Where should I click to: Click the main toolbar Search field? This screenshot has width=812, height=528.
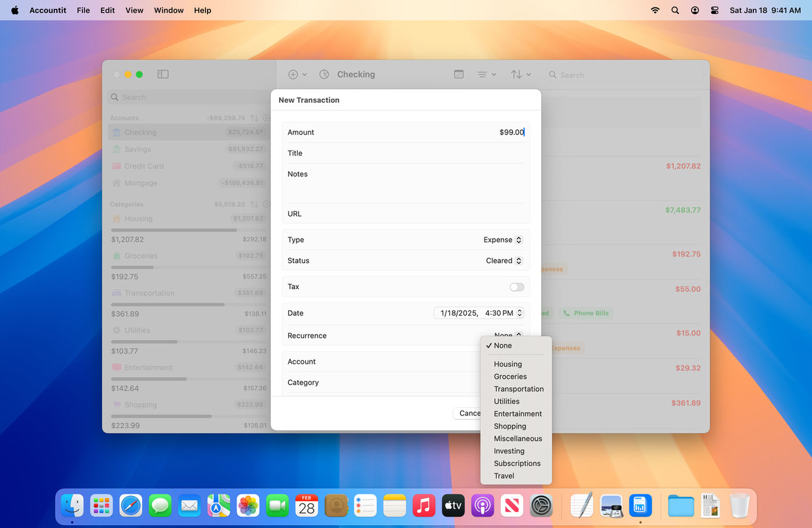(624, 75)
